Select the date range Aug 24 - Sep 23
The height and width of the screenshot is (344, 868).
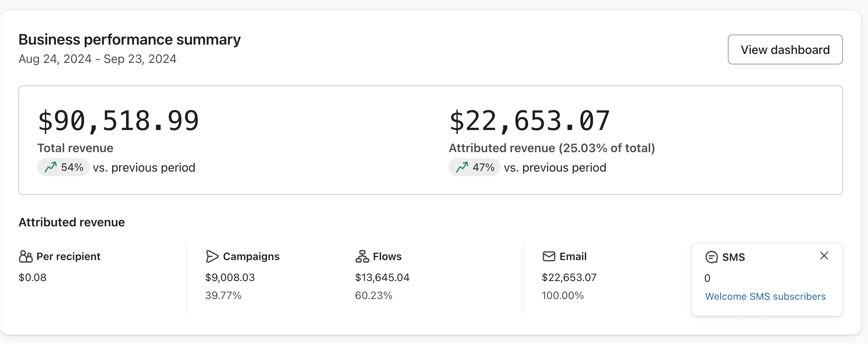pos(97,58)
